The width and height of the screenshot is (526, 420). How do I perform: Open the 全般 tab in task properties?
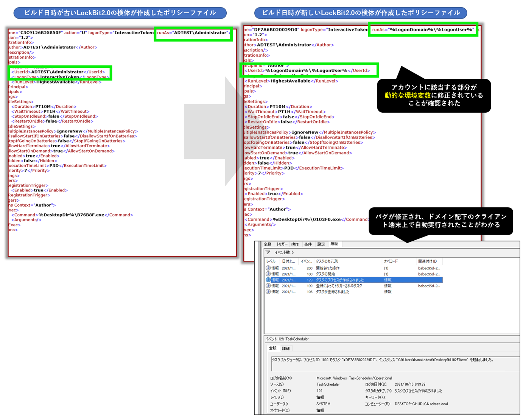point(268,244)
